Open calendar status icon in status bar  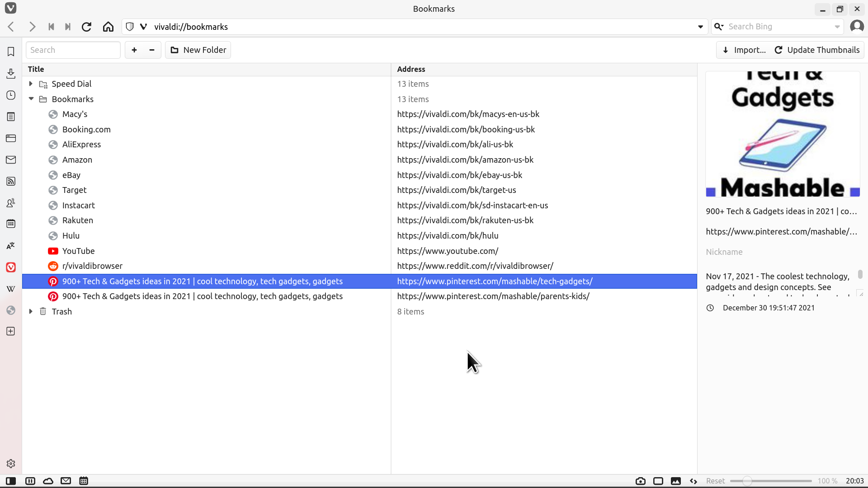pyautogui.click(x=84, y=481)
